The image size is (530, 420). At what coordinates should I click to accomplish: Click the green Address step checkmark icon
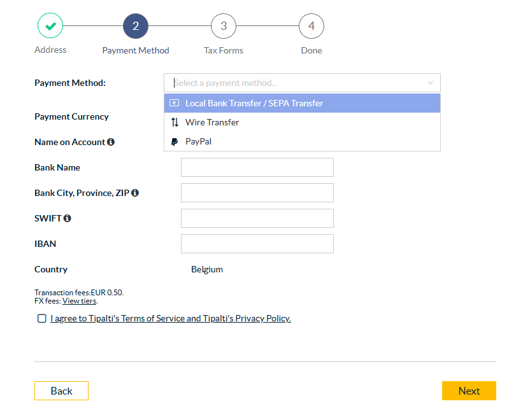(x=50, y=26)
